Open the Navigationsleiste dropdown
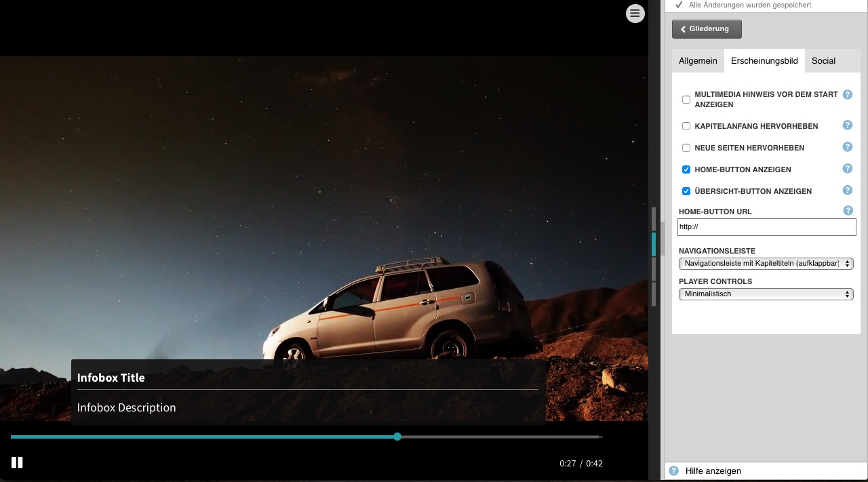The width and height of the screenshot is (868, 482). [x=766, y=263]
